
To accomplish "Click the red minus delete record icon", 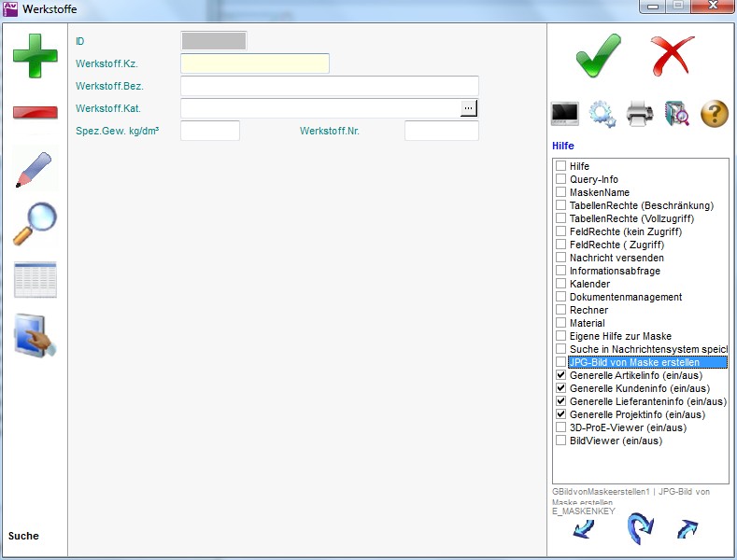I will (35, 113).
